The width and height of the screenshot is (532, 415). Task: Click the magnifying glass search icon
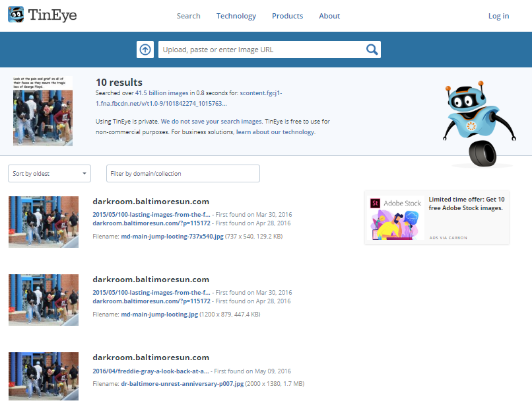coord(372,50)
